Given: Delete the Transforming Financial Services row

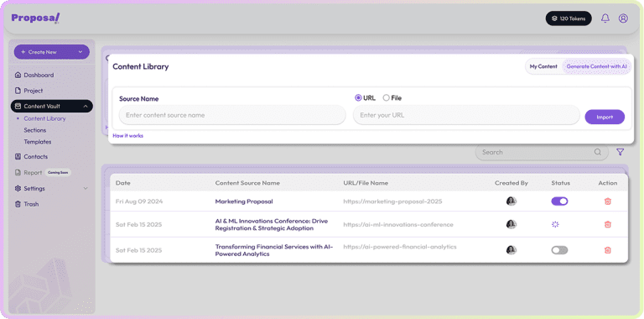Looking at the screenshot, I should 608,250.
